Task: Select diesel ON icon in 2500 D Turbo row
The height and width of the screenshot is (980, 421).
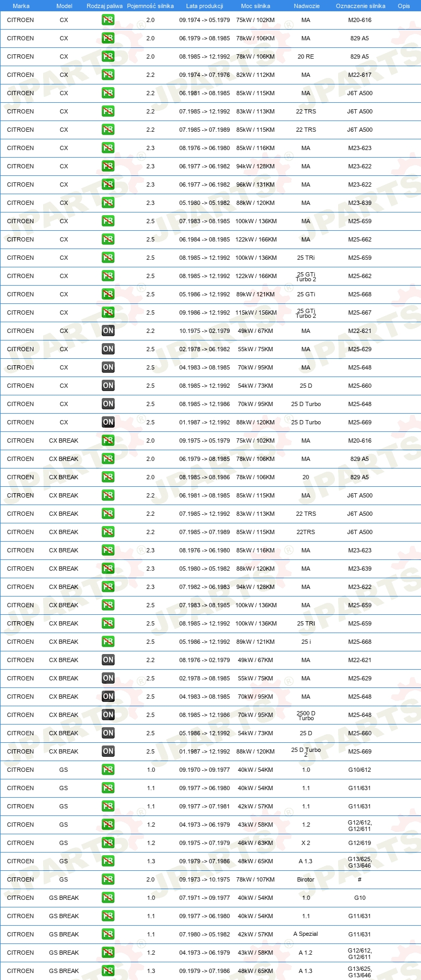Action: click(x=108, y=715)
